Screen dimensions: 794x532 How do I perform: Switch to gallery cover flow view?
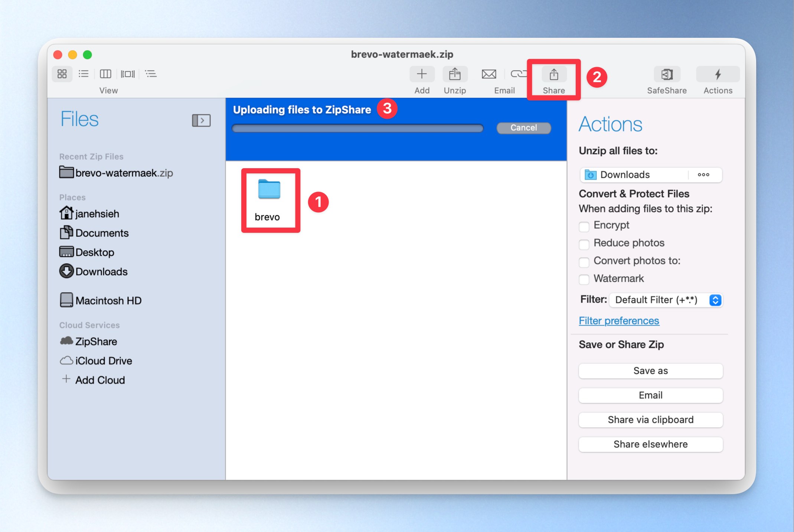(x=128, y=74)
